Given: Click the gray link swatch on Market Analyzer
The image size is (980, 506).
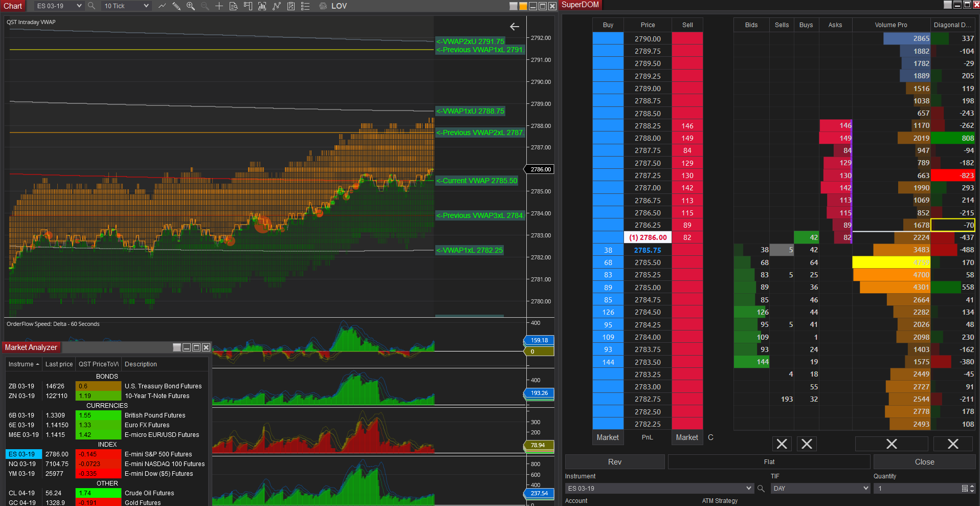Looking at the screenshot, I should click(177, 347).
